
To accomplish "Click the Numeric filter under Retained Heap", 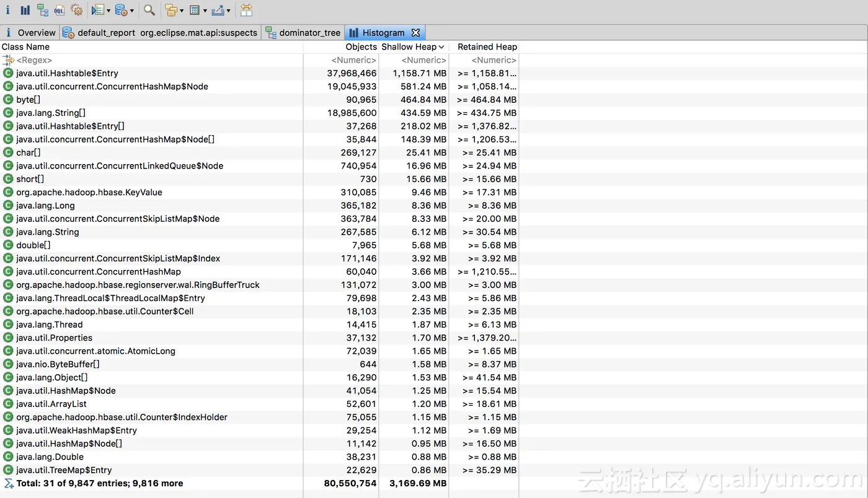I will [x=494, y=60].
